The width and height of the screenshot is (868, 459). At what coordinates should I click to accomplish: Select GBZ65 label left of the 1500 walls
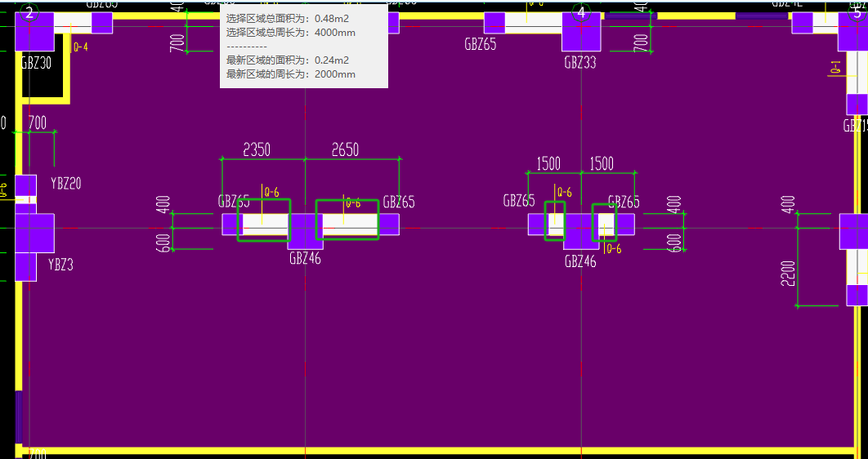tap(519, 200)
